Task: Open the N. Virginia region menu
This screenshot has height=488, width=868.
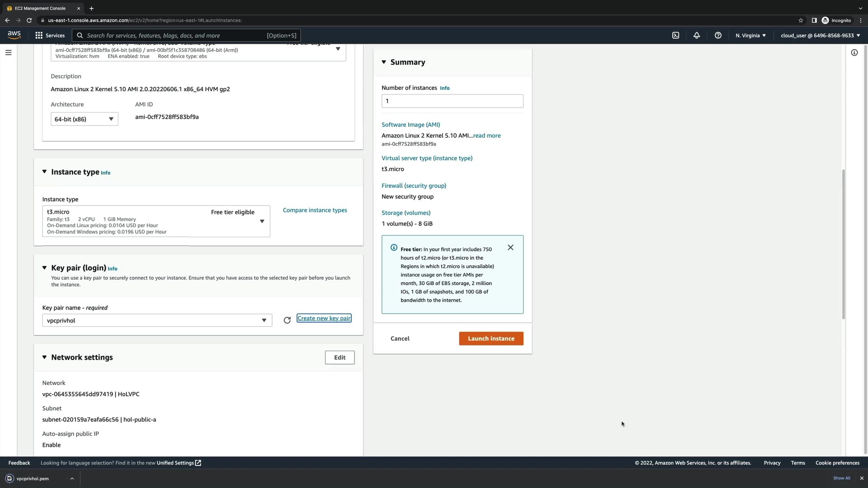Action: point(750,35)
